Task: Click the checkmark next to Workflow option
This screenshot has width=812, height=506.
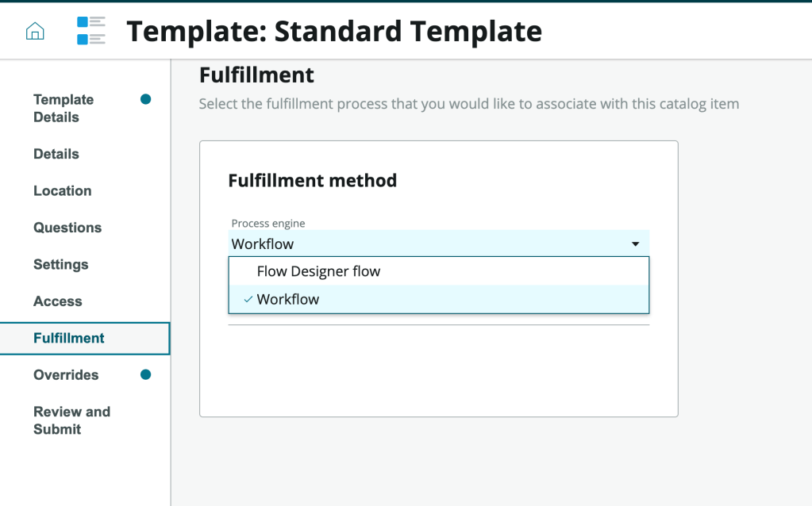Action: [x=248, y=299]
